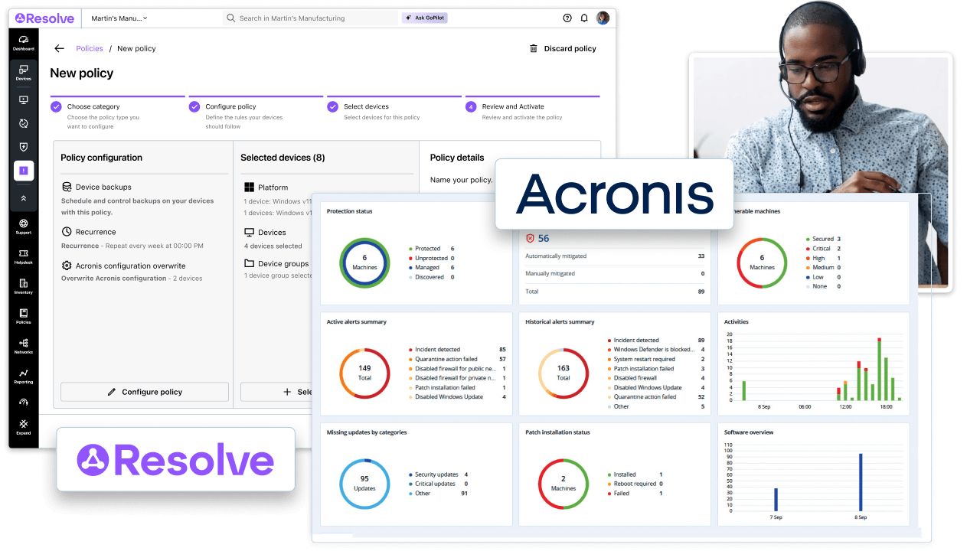This screenshot has height=551, width=980.
Task: Click 'Quarantine action failed' in Active alerts summary
Action: point(446,359)
